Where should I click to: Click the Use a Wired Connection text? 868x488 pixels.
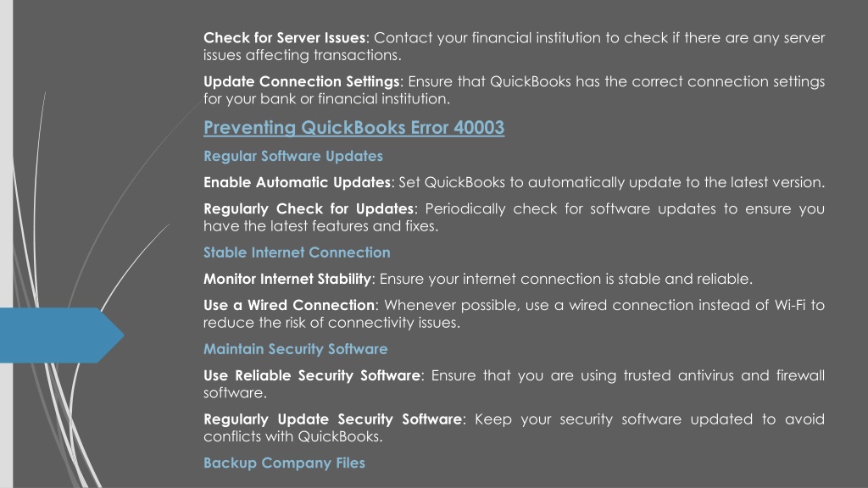(x=289, y=305)
